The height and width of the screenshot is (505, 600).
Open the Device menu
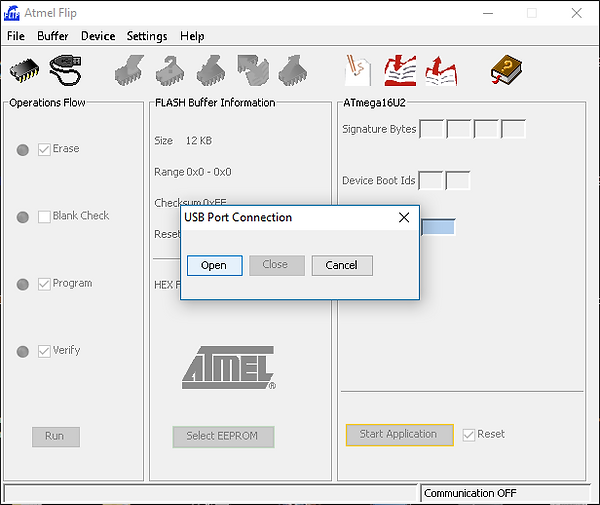(98, 36)
